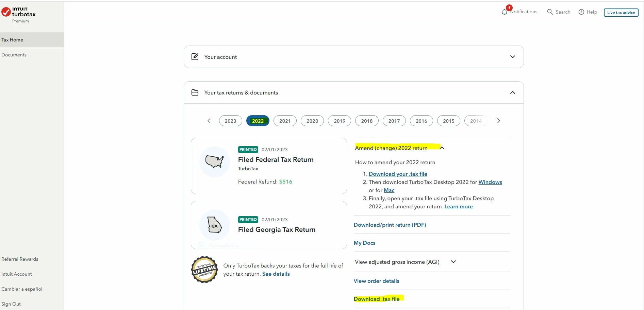This screenshot has height=310, width=644.
Task: Click the PRINTED badge on Georgia return
Action: (x=248, y=220)
